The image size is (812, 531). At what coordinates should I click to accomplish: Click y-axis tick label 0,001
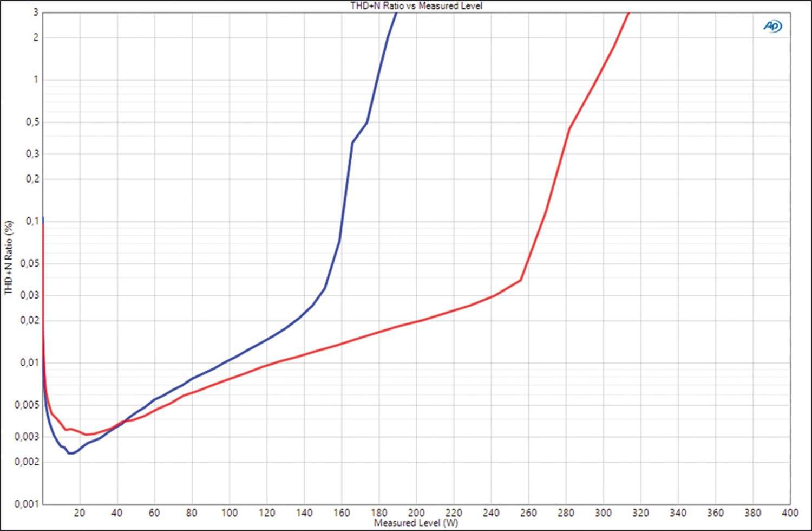click(27, 504)
